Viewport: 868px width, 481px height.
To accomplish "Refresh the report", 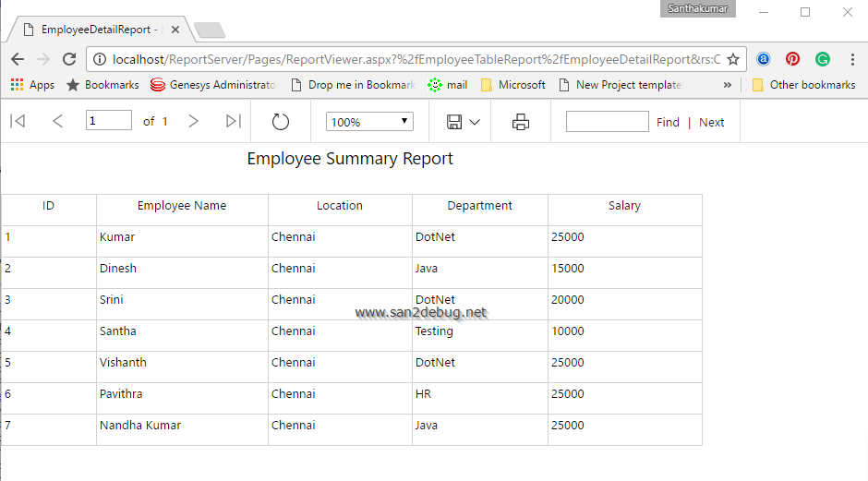I will (281, 122).
